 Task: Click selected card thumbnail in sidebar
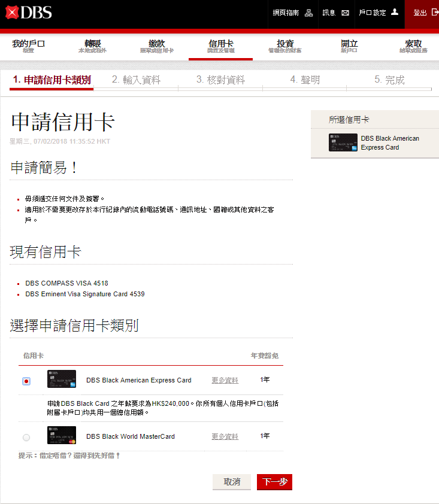click(343, 142)
